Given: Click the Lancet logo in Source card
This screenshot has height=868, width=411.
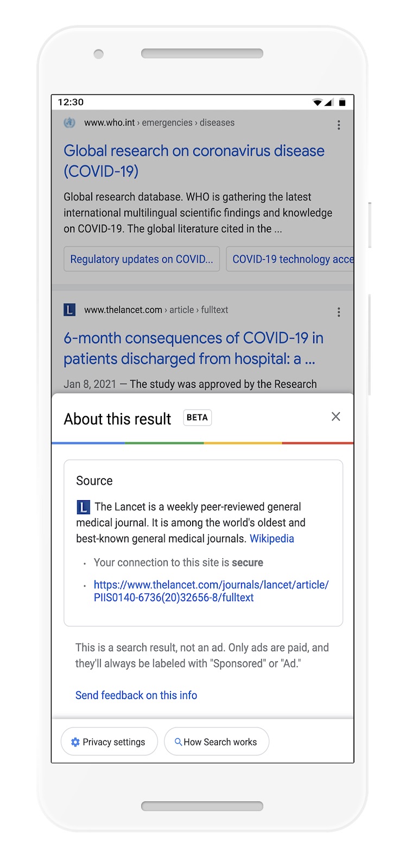Looking at the screenshot, I should tap(83, 507).
